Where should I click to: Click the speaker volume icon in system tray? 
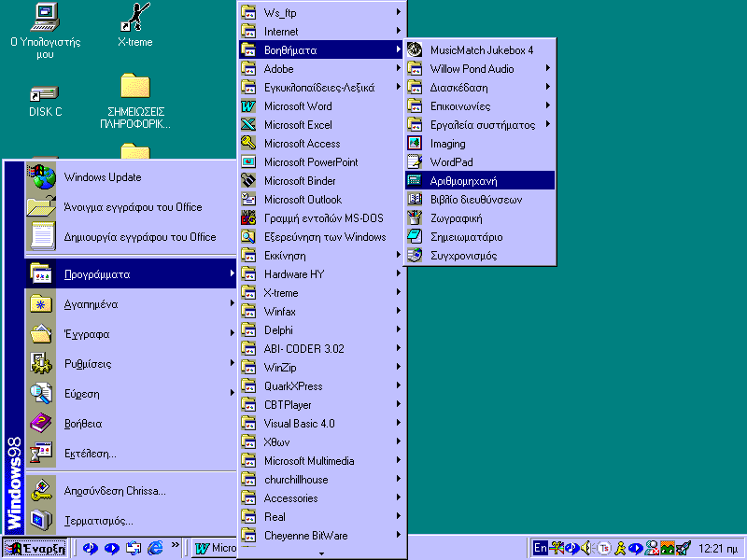coord(586,548)
